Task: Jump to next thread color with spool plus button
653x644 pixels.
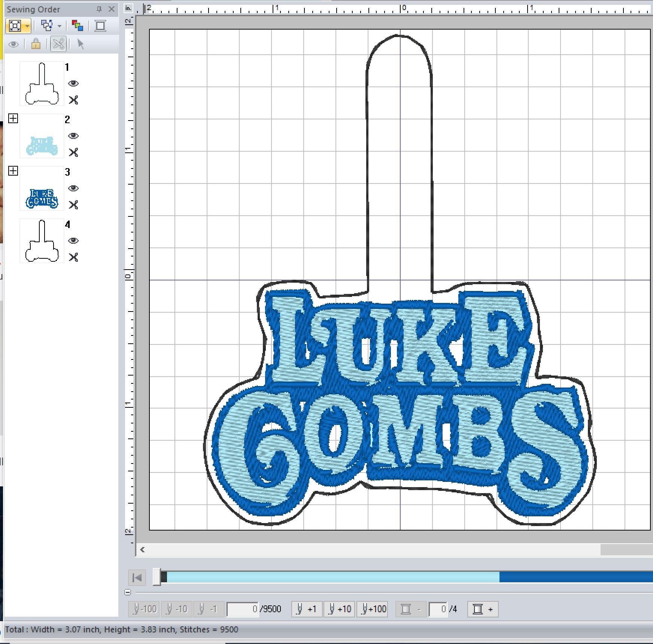Action: click(483, 609)
